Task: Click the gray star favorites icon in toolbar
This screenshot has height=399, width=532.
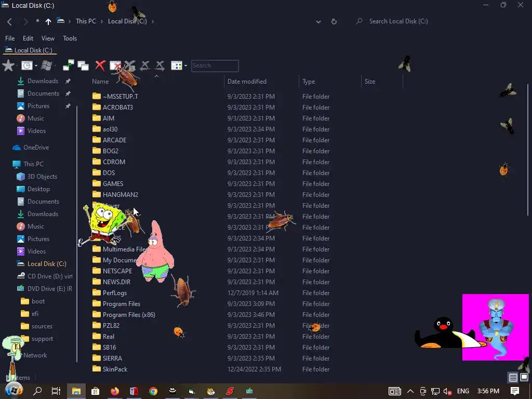Action: tap(8, 65)
